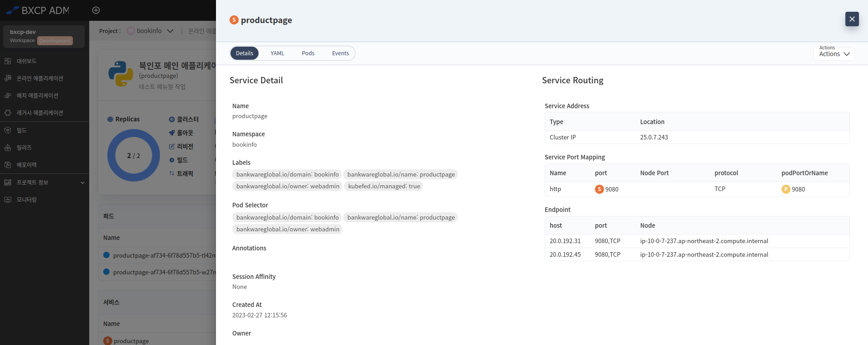This screenshot has height=345, width=868.
Task: Click the Node Port column header
Action: tap(654, 173)
